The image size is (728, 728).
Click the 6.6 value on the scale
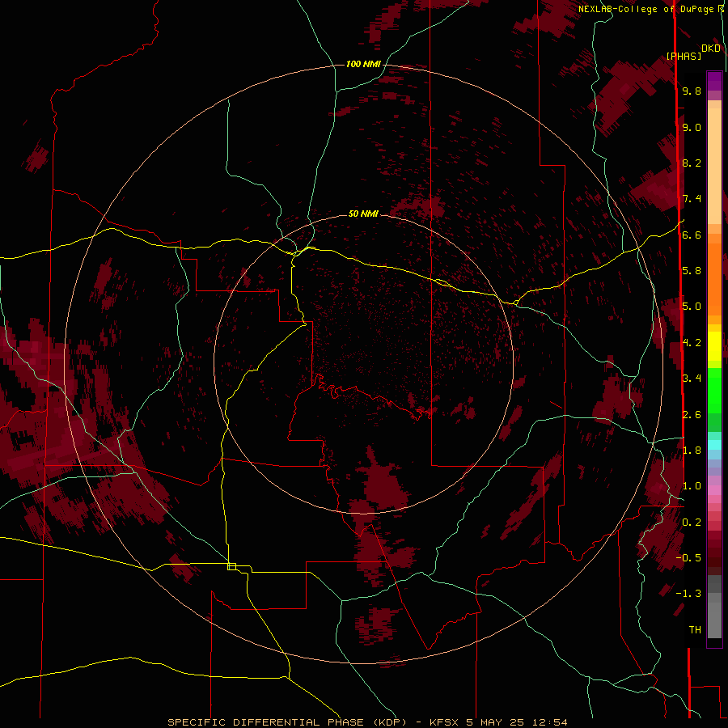[692, 235]
